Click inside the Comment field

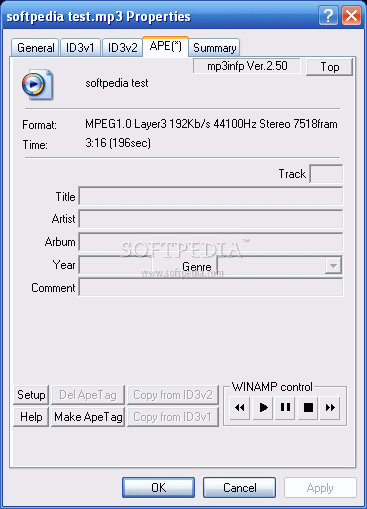(x=211, y=287)
